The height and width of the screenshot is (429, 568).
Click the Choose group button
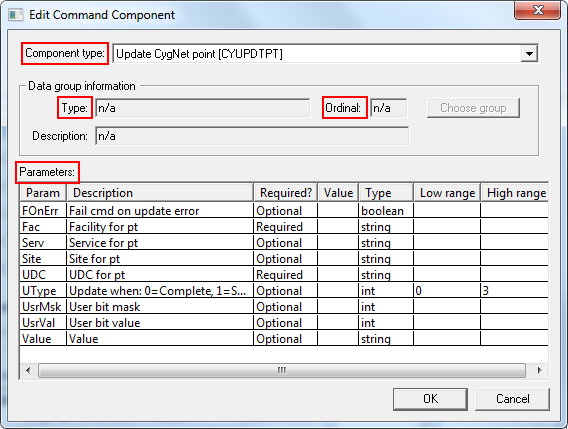473,108
